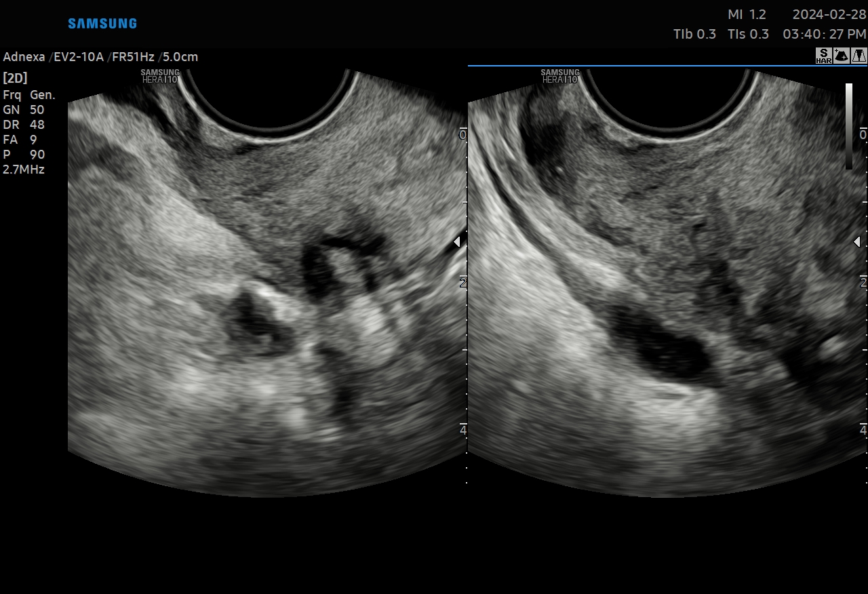Click the S-Harmonic (S HAR) icon
The width and height of the screenshot is (868, 594).
823,56
